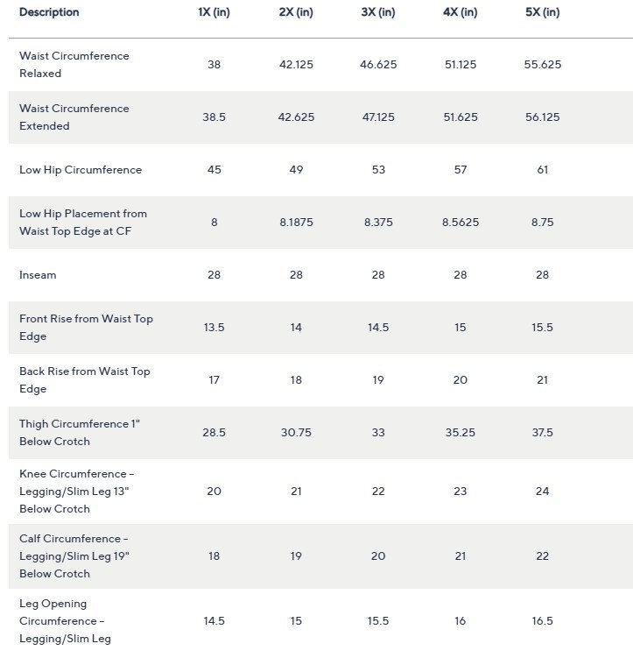
Task: Click the Waist Circumference Extended row label
Action: (74, 117)
